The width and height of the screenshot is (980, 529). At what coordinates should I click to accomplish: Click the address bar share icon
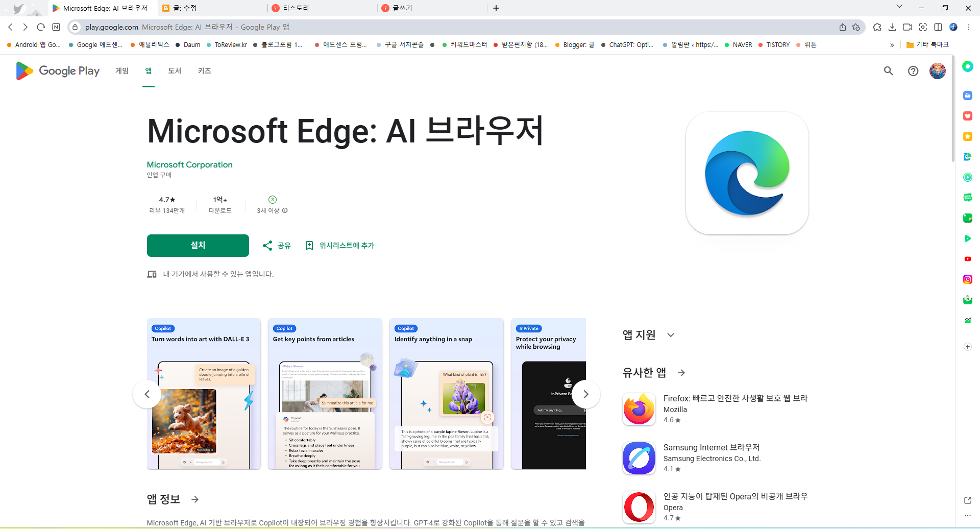(843, 27)
